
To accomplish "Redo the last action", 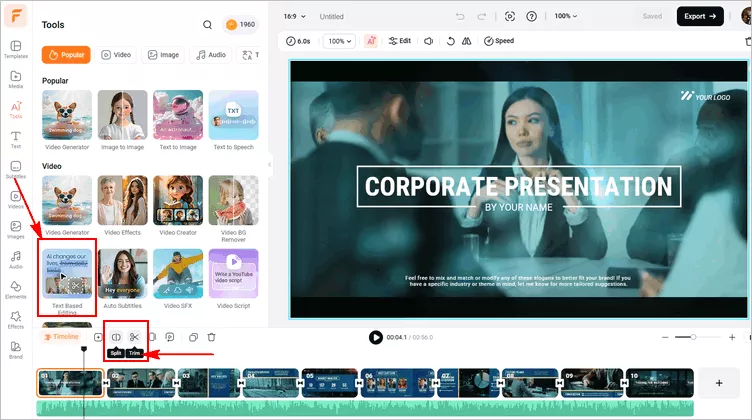I will [x=481, y=16].
